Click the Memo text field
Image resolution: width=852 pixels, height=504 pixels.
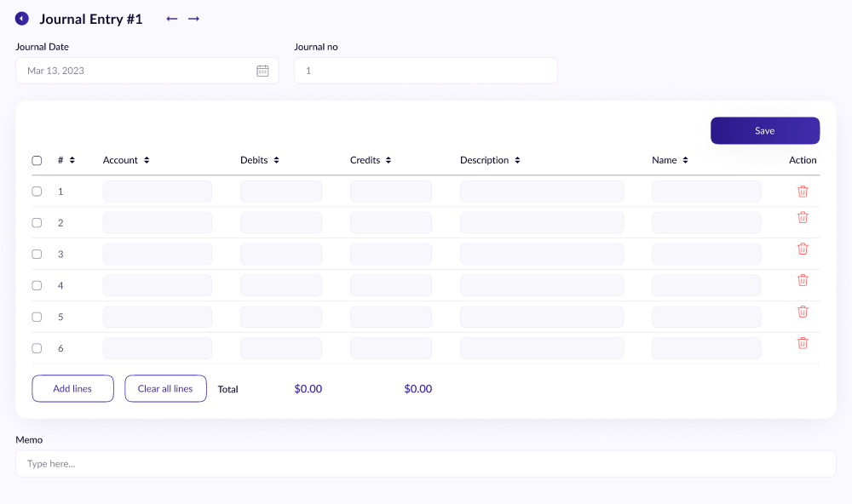(x=425, y=464)
